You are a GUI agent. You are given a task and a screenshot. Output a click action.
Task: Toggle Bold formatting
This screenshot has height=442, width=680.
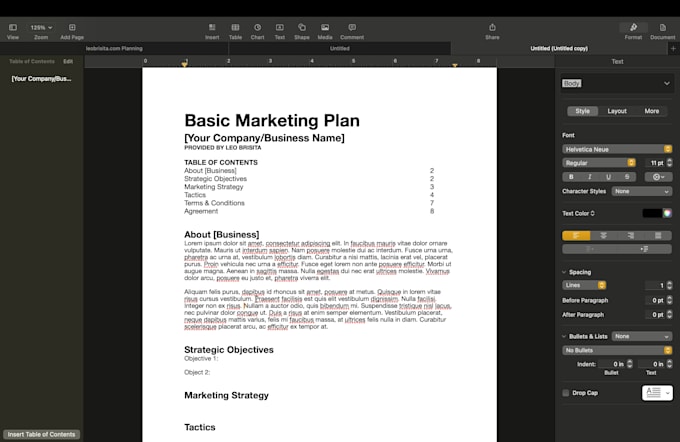pos(571,177)
